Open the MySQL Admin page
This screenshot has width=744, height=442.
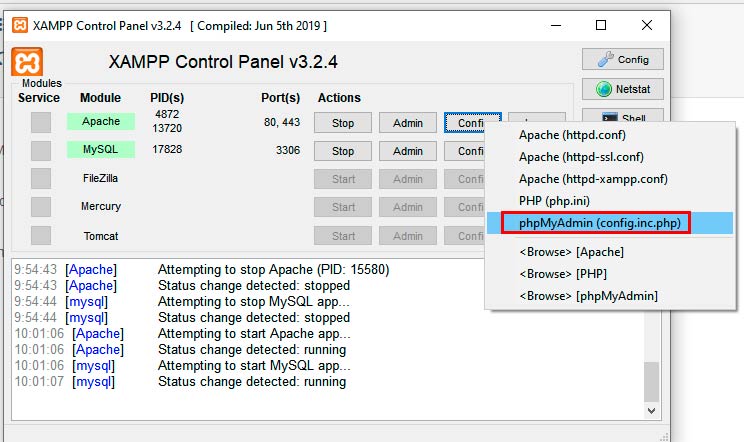coord(408,151)
